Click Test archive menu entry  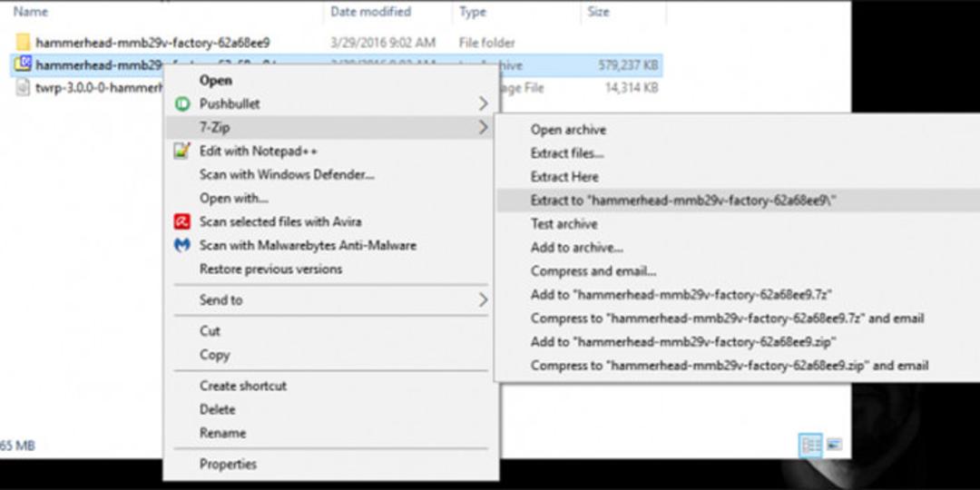[x=563, y=224]
